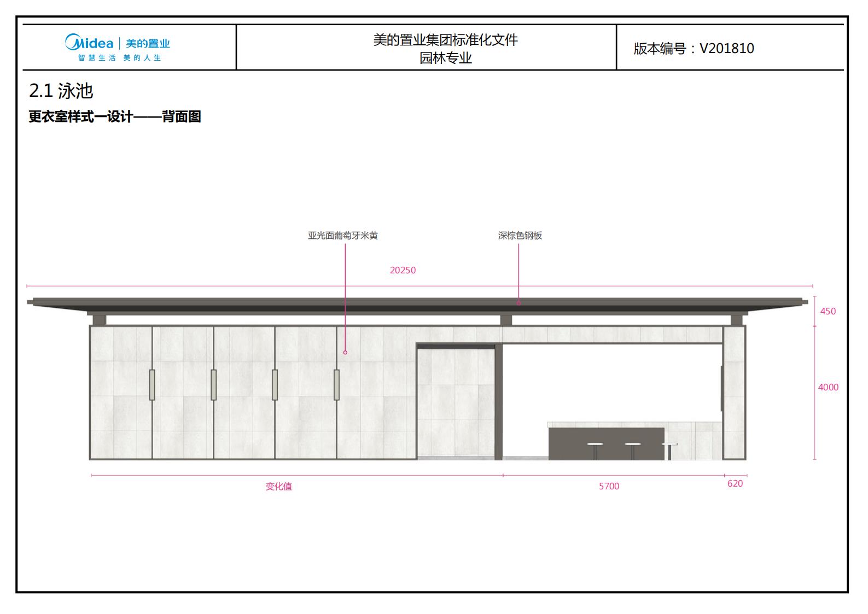Click the version label "版本编号：V201810"
Image resolution: width=868 pixels, height=614 pixels.
coord(694,48)
